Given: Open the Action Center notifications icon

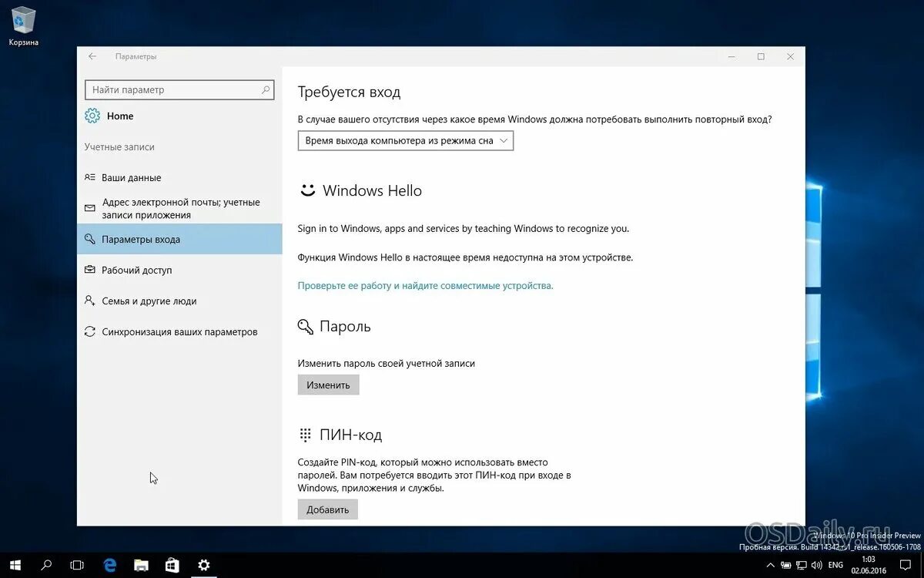Looking at the screenshot, I should pyautogui.click(x=906, y=565).
